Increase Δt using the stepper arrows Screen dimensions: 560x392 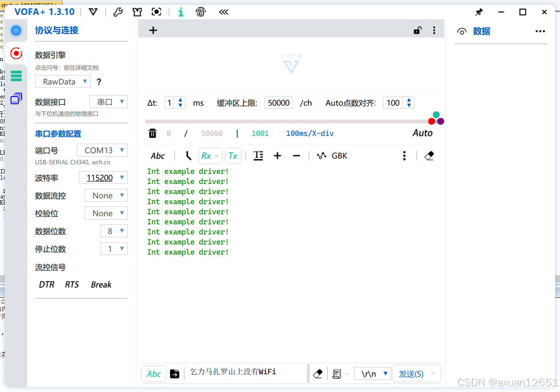(180, 100)
